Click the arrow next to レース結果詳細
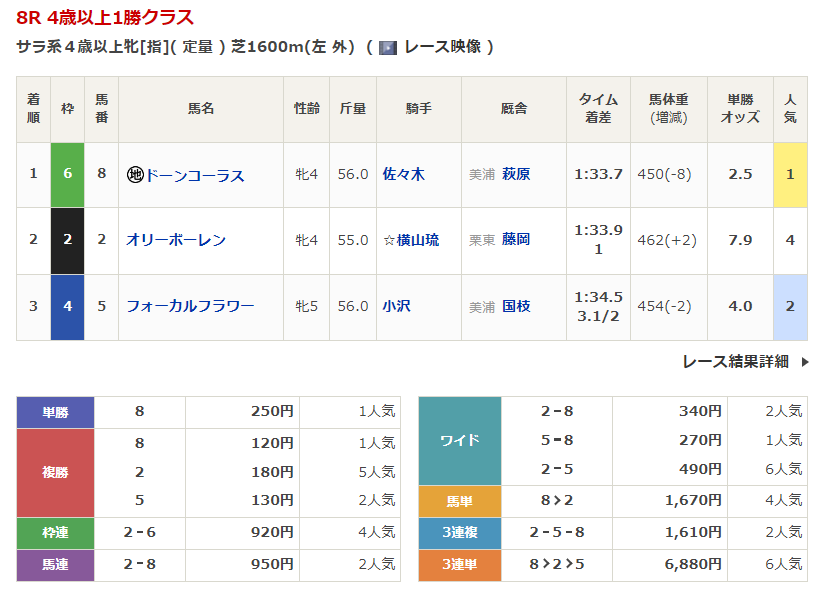Image resolution: width=824 pixels, height=592 pixels. (805, 362)
